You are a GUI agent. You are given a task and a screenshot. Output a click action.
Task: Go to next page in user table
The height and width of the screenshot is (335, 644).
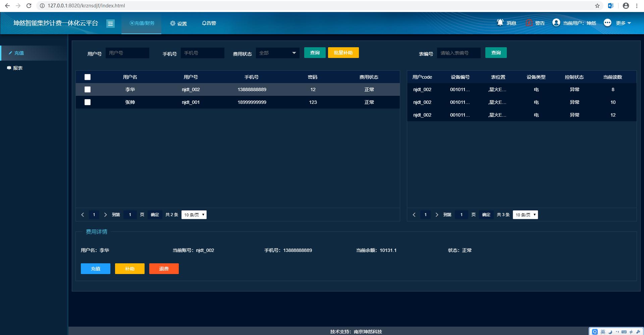tap(105, 215)
